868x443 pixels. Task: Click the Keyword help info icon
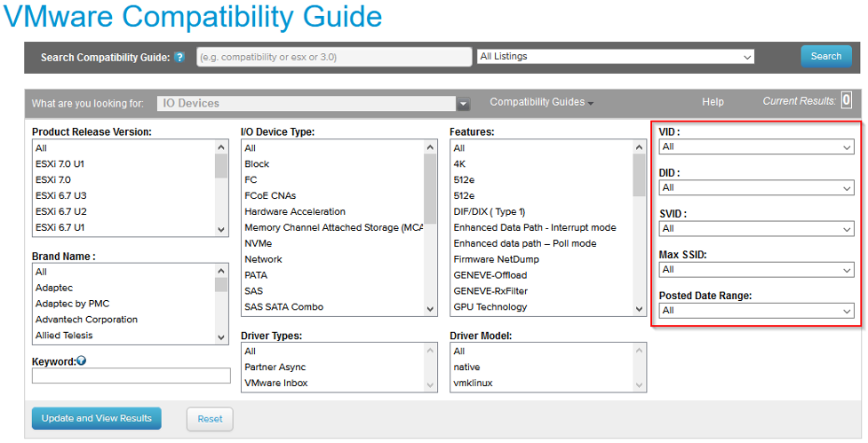coord(82,360)
